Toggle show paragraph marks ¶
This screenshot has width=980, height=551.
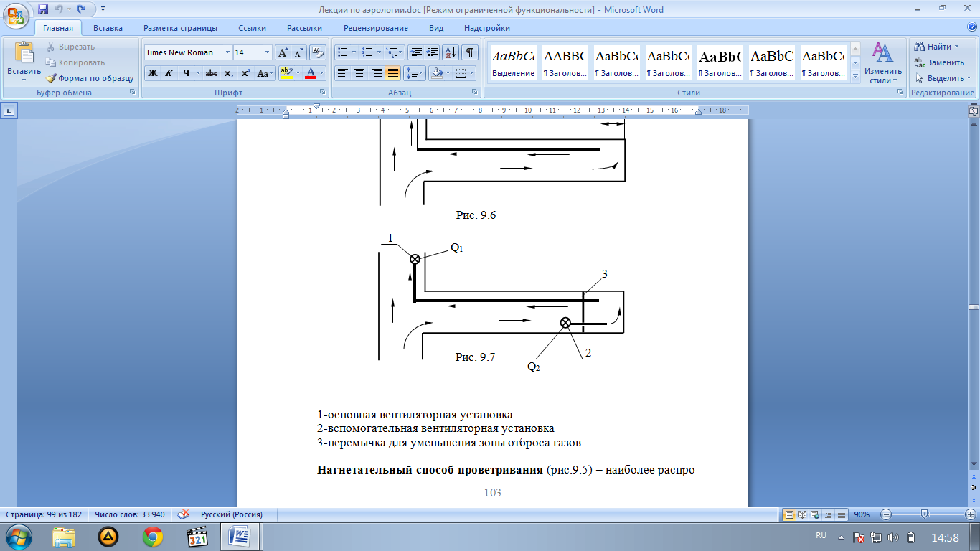[x=469, y=52]
